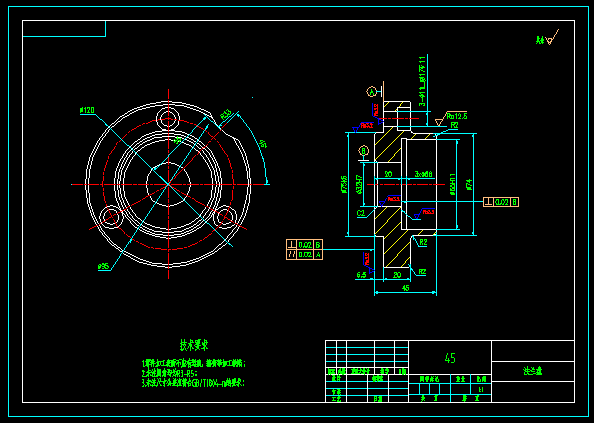Click the 技术要求 heading text

click(x=194, y=345)
